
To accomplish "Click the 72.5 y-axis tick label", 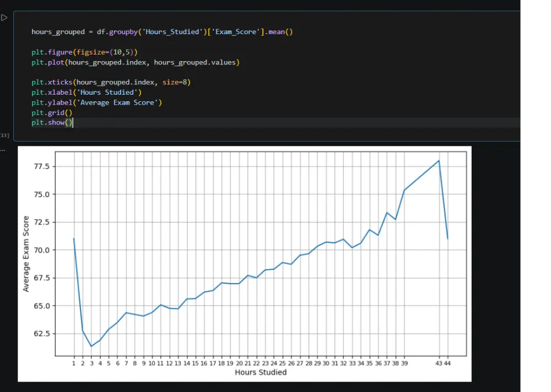I will click(41, 222).
